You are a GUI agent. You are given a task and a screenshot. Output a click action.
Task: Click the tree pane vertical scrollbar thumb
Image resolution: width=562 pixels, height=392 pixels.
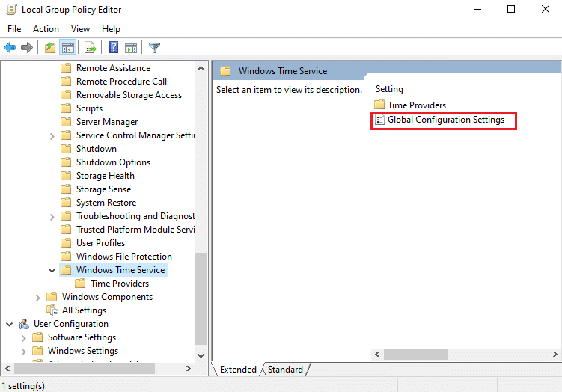[201, 298]
